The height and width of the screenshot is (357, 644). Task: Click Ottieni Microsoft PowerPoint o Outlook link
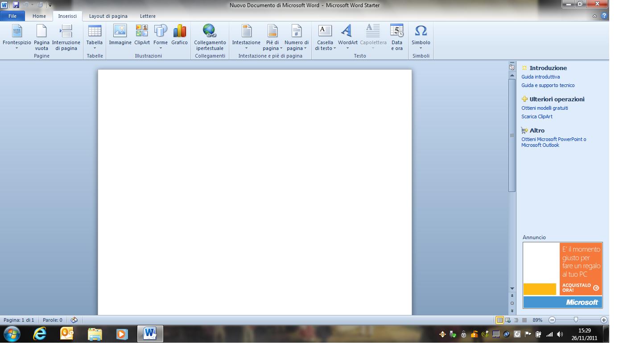point(554,142)
